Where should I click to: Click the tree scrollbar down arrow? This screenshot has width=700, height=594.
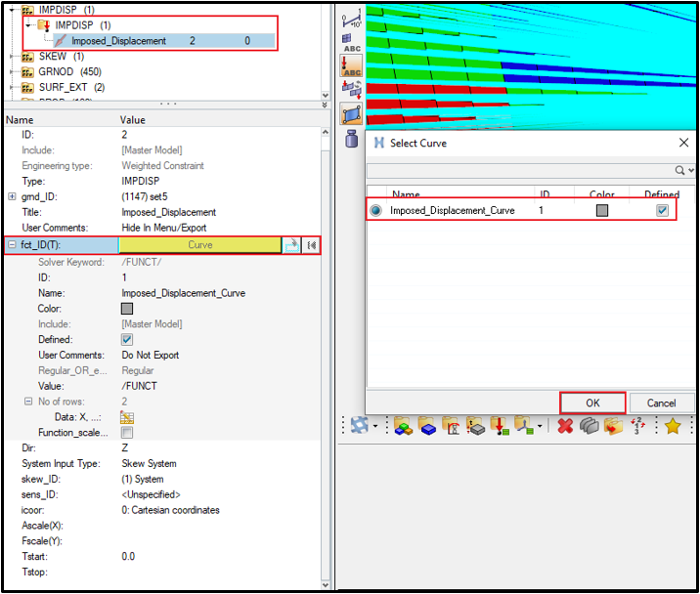tap(325, 96)
